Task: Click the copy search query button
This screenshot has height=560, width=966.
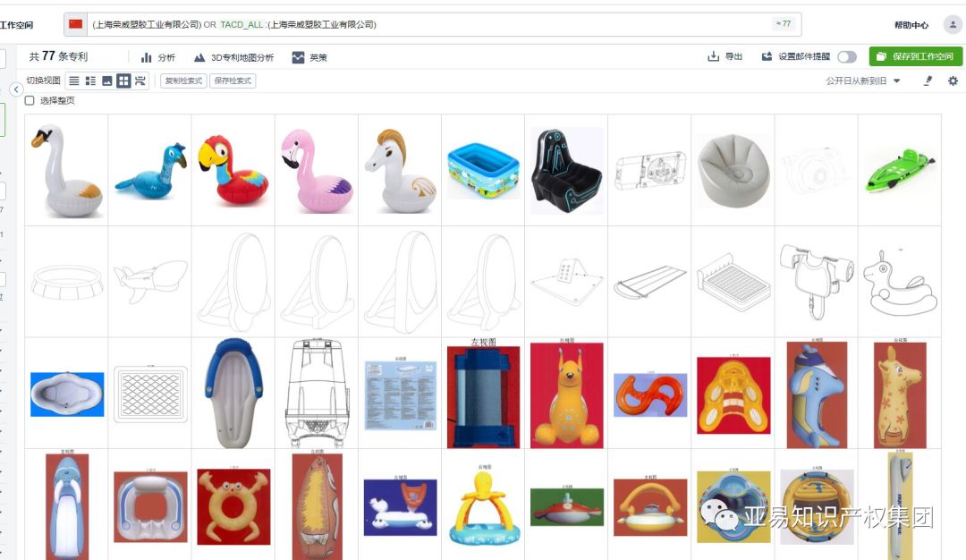Action: tap(183, 81)
